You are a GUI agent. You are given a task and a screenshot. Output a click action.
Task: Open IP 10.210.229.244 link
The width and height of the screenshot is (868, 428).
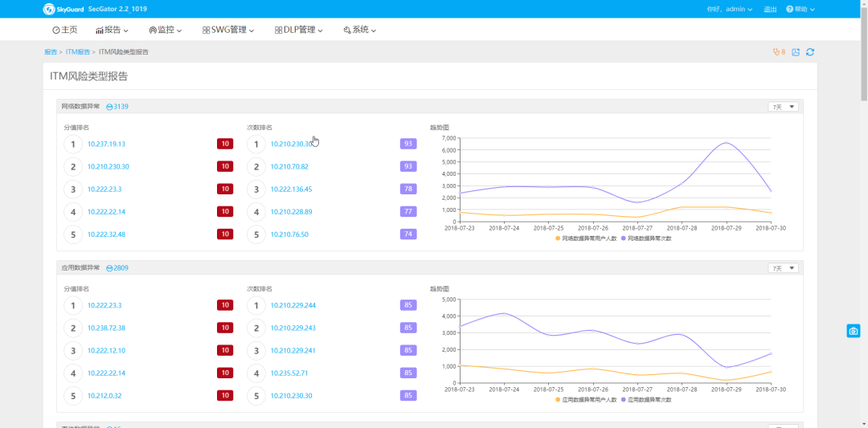point(293,305)
